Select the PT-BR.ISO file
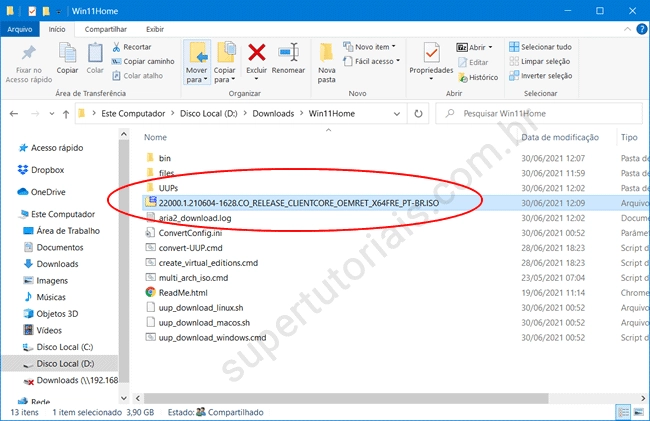This screenshot has width=650, height=421. (x=298, y=203)
